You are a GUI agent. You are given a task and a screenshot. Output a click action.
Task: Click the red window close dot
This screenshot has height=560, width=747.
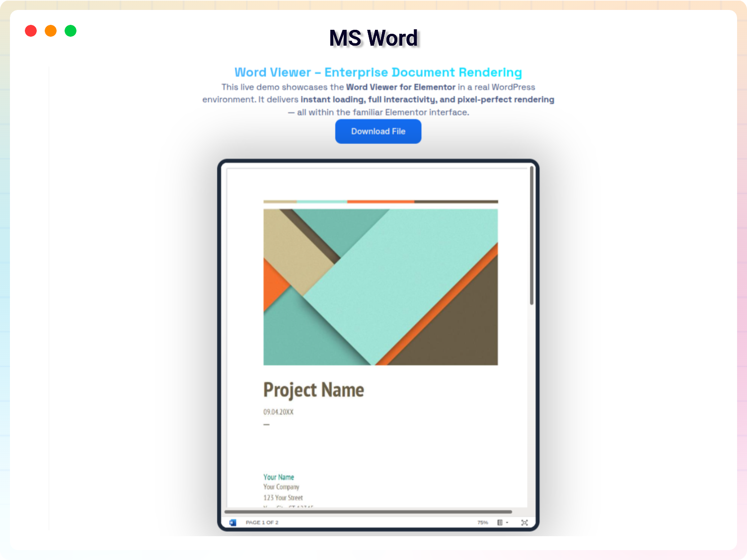pyautogui.click(x=31, y=31)
